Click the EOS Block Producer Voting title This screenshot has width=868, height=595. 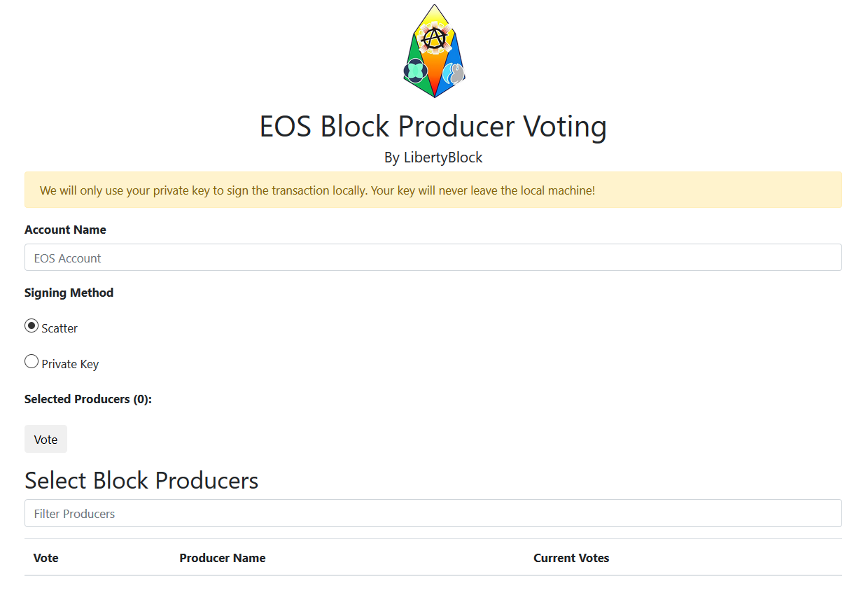tap(433, 127)
